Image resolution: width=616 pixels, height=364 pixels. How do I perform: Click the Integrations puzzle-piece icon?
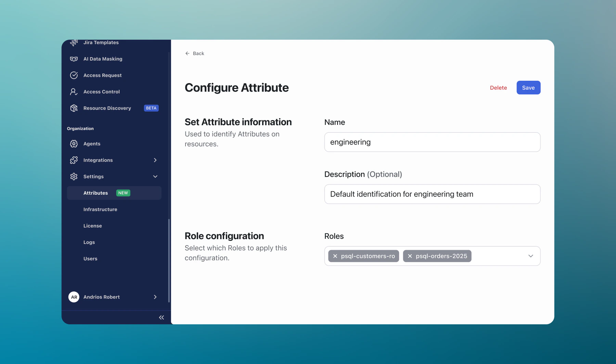[74, 160]
